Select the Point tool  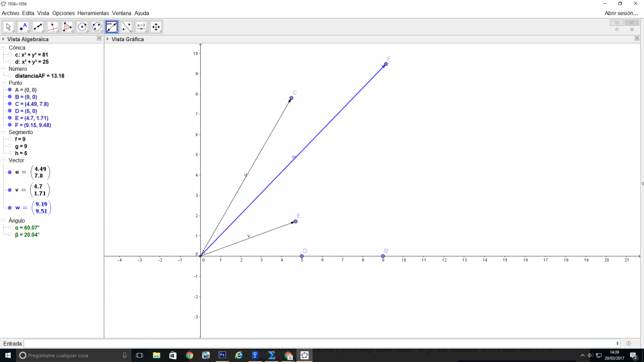click(x=24, y=26)
